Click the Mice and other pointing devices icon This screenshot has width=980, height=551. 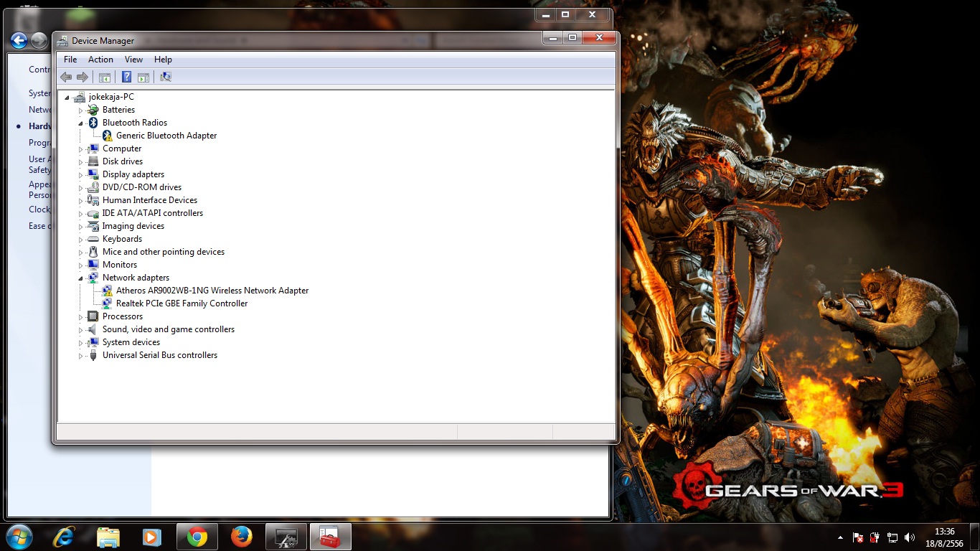(x=93, y=252)
